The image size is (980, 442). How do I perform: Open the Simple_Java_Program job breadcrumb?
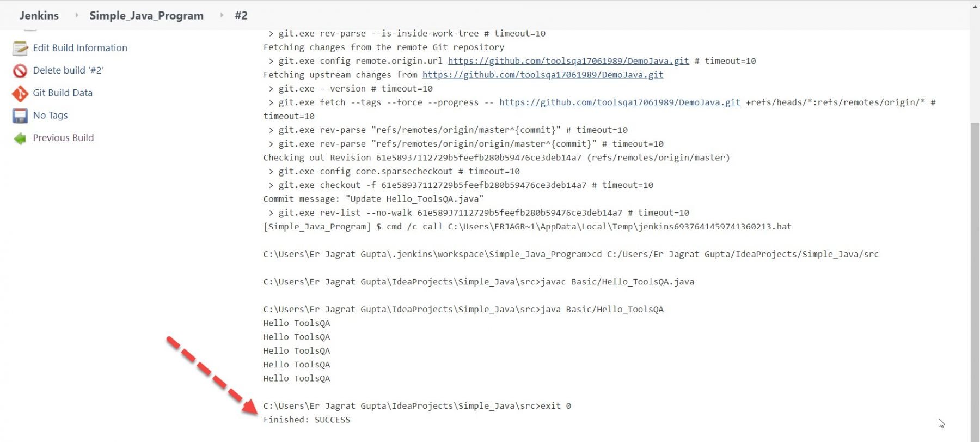(146, 15)
